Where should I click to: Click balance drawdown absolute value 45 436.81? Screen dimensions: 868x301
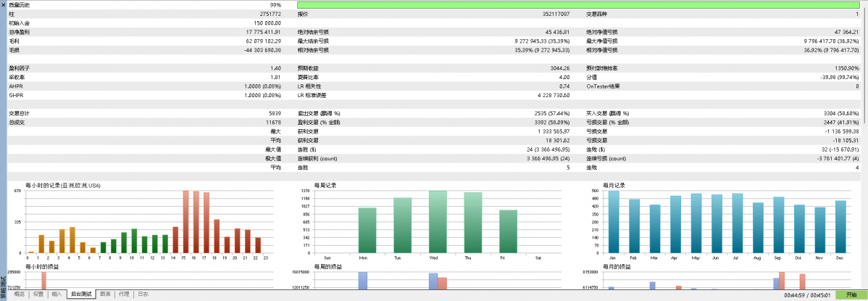(x=557, y=32)
